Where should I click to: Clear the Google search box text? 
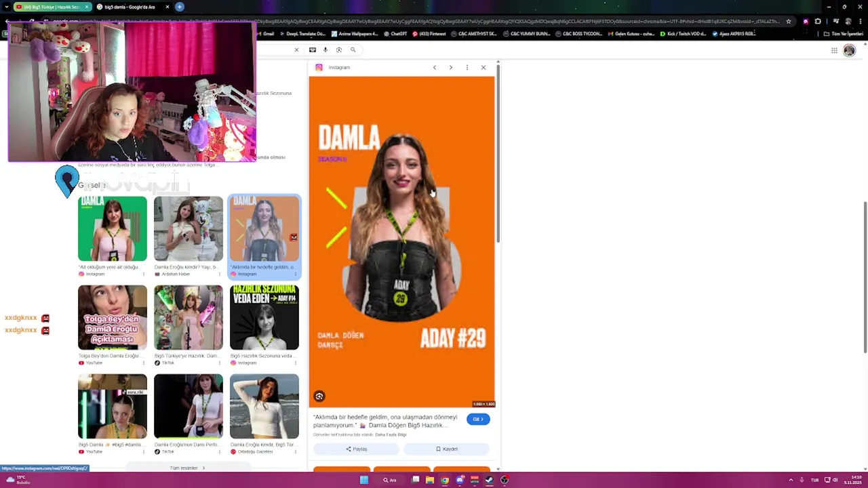[x=296, y=49]
